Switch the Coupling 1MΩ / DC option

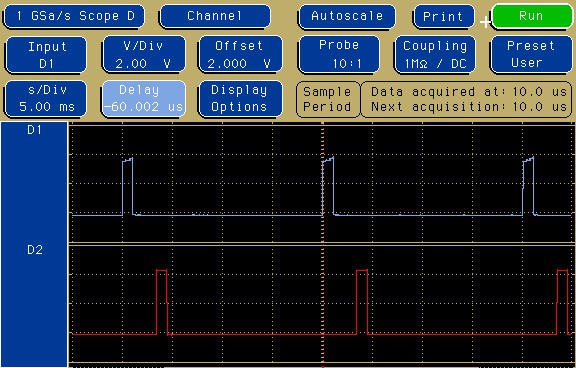pyautogui.click(x=435, y=55)
